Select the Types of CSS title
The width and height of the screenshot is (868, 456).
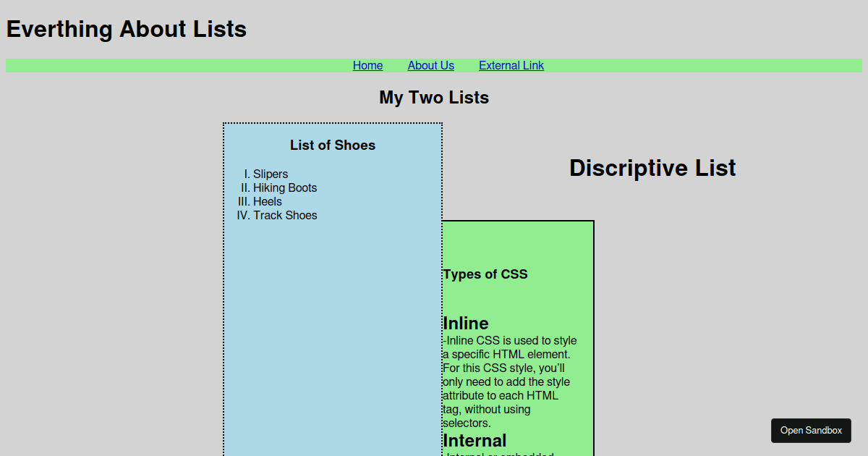click(485, 274)
